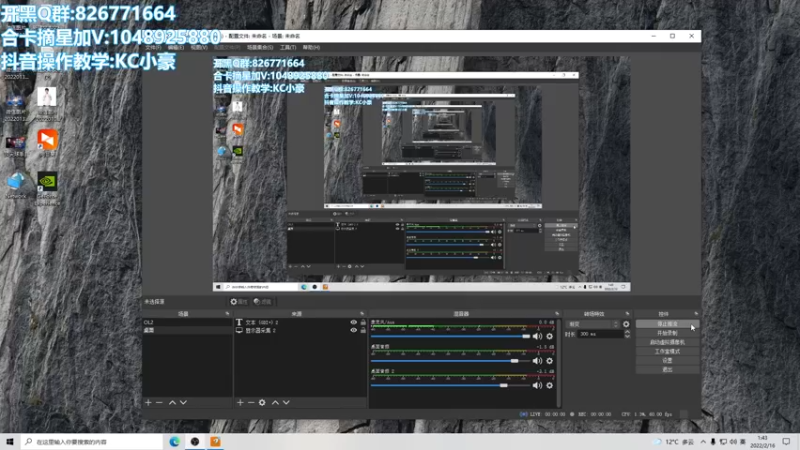The height and width of the screenshot is (450, 800).
Task: Open the scene transition type dropdown
Action: 590,324
